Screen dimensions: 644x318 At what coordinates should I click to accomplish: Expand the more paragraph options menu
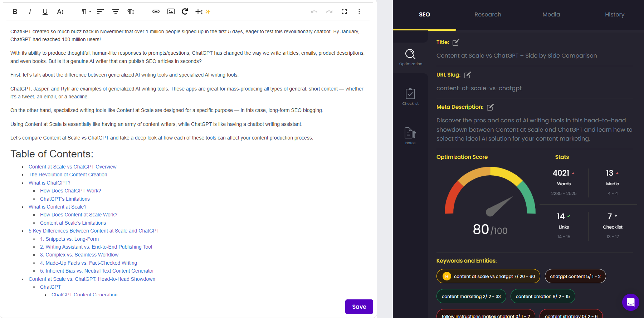pyautogui.click(x=131, y=11)
